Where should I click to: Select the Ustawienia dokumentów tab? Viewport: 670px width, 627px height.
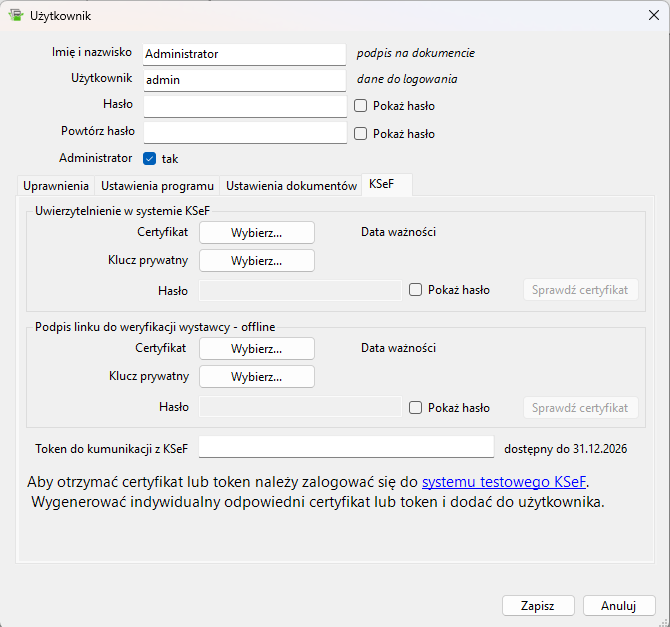[291, 186]
